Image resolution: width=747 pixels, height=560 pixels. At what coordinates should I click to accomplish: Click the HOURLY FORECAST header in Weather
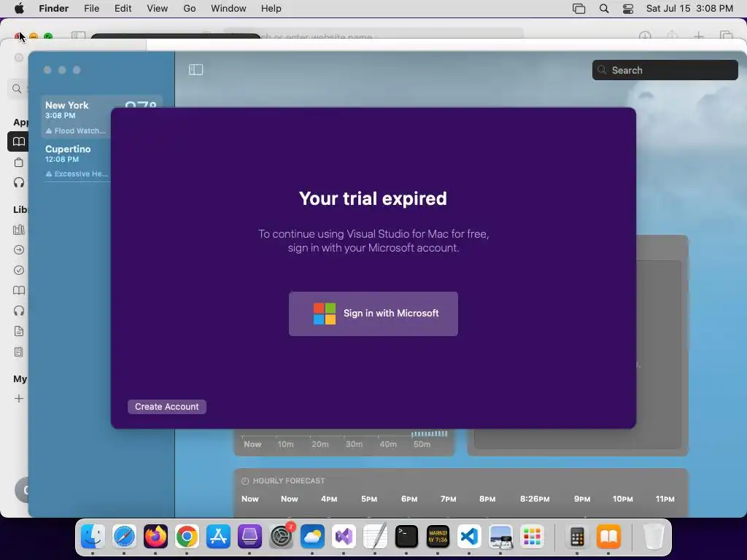pyautogui.click(x=289, y=481)
